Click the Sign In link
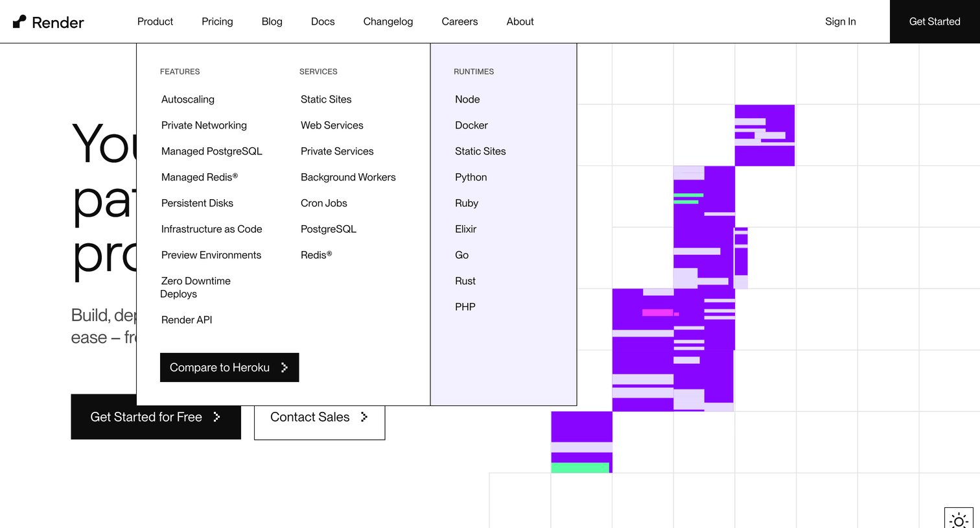 [840, 21]
